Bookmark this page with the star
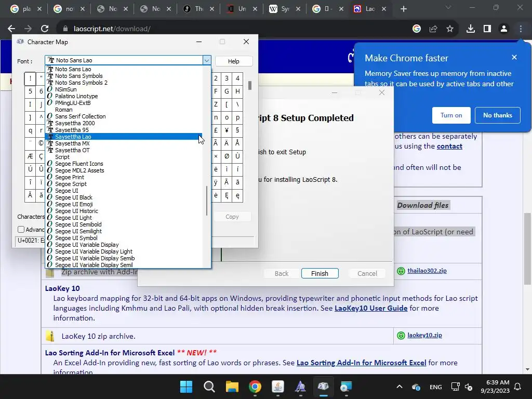 tap(450, 29)
